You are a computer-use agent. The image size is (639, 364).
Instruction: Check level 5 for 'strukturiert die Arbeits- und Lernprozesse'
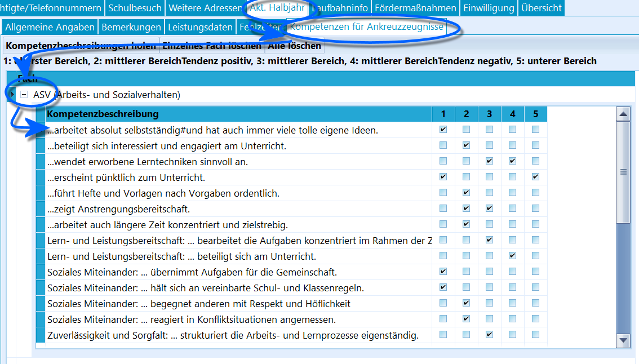tap(535, 335)
